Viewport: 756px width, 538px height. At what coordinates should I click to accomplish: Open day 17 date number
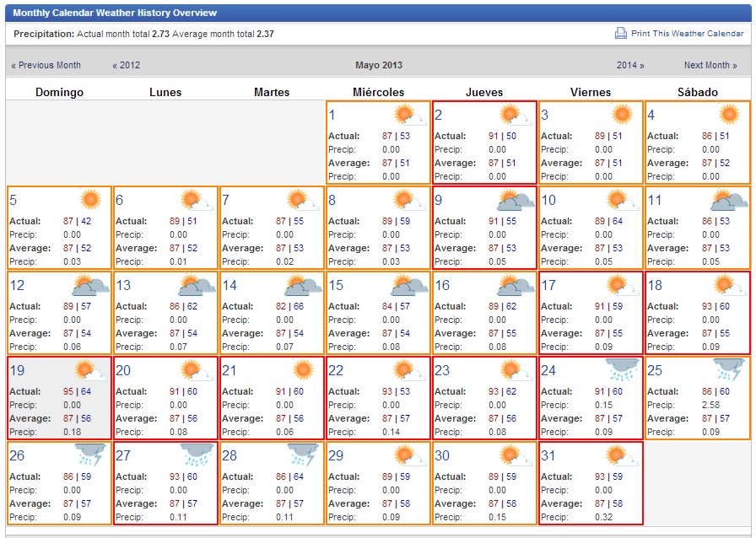click(x=548, y=285)
